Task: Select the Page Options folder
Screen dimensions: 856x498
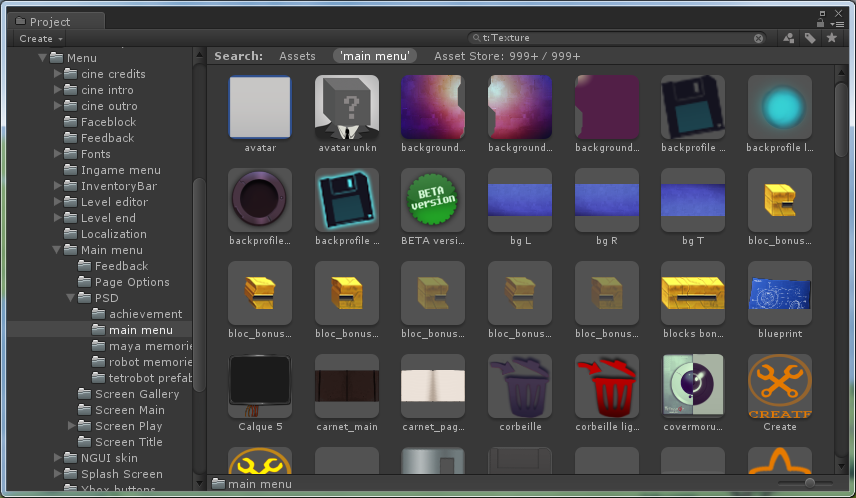Action: [x=123, y=282]
